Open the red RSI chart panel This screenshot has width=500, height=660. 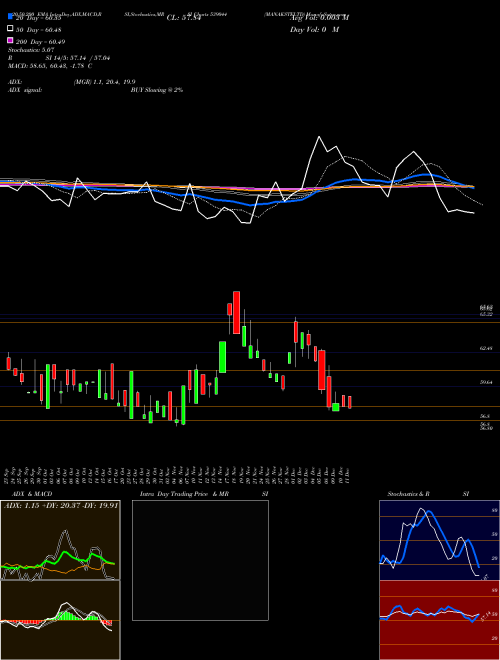[x=439, y=620]
